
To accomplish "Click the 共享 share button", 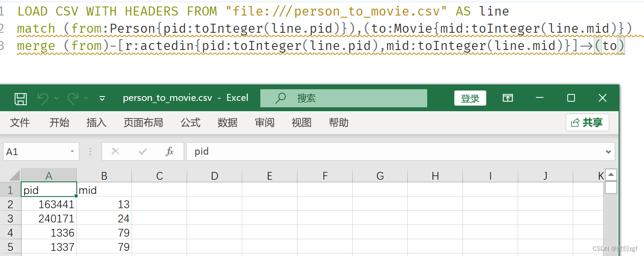I will click(x=587, y=123).
